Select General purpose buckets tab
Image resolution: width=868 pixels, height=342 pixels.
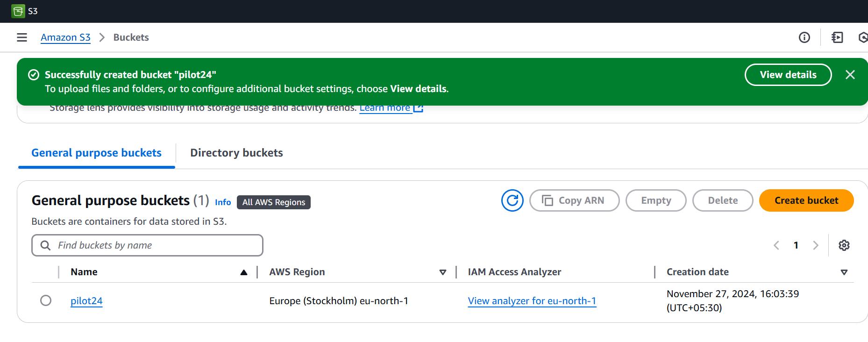tap(96, 153)
